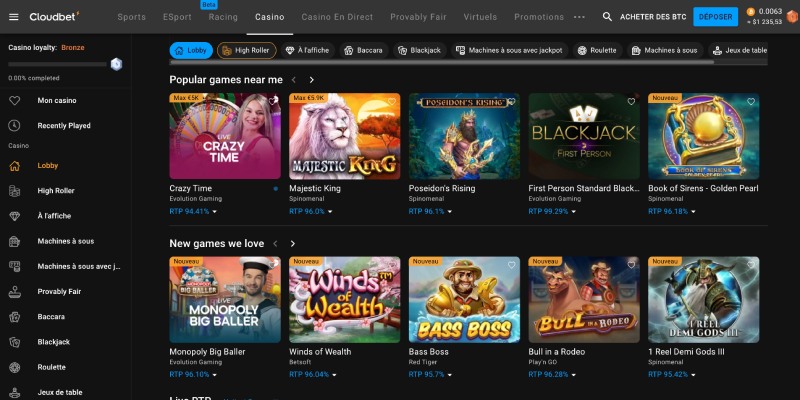Open the ESport tab
This screenshot has width=800, height=400.
tap(177, 17)
